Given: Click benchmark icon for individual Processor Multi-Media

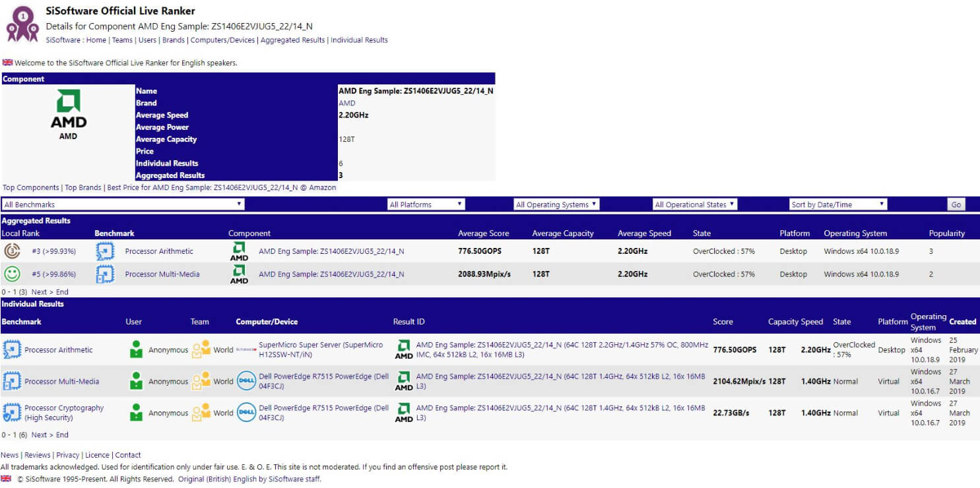Looking at the screenshot, I should pyautogui.click(x=11, y=381).
